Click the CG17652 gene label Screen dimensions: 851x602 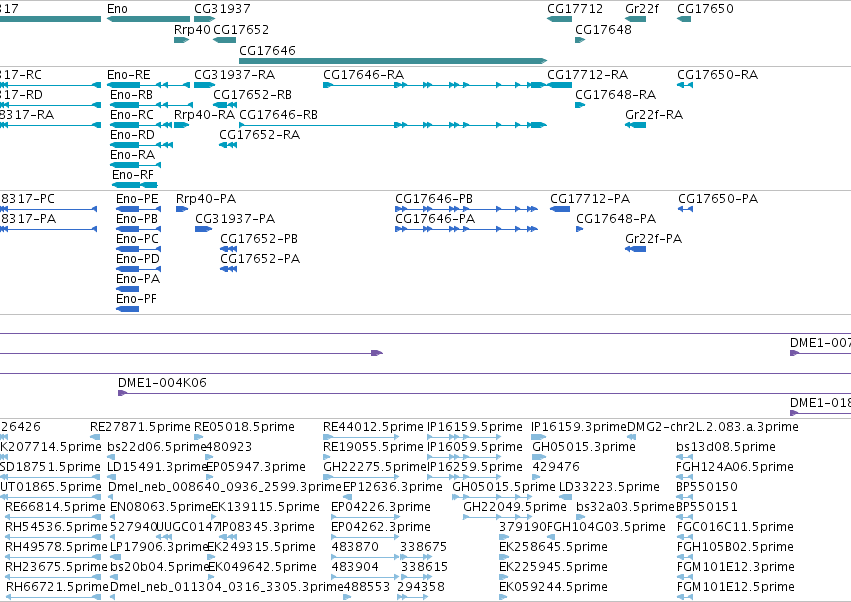click(241, 29)
